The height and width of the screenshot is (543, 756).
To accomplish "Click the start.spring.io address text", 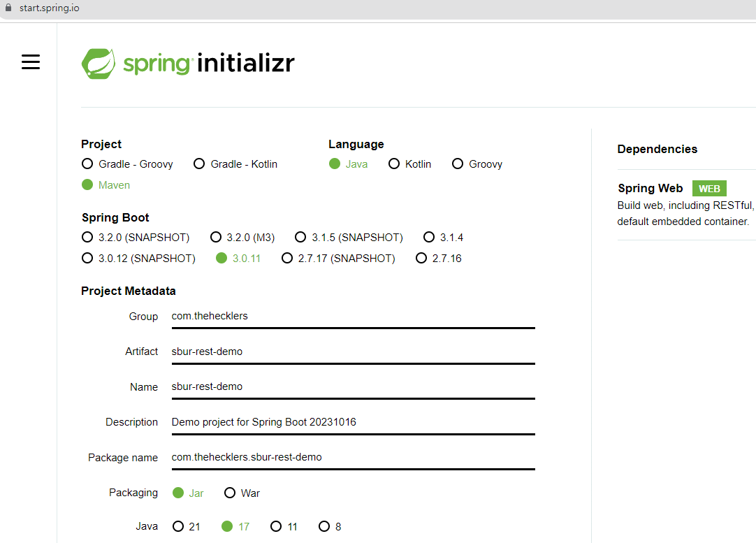I will [49, 8].
